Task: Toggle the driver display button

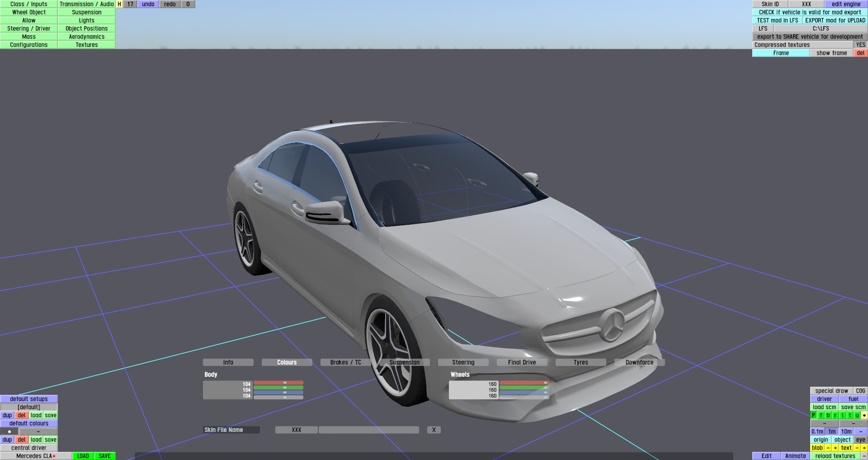Action: [x=825, y=399]
